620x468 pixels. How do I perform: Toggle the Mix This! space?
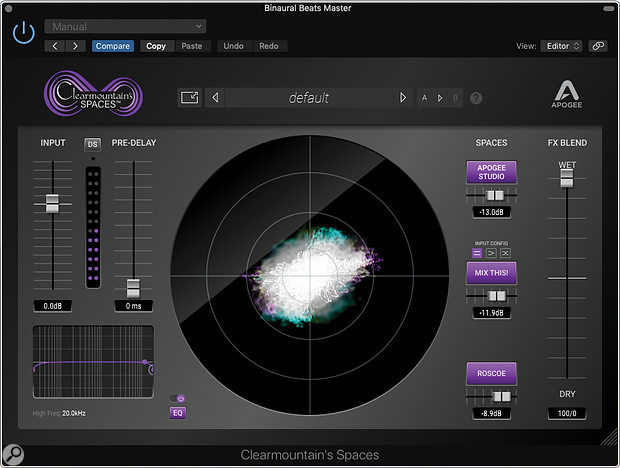point(491,273)
